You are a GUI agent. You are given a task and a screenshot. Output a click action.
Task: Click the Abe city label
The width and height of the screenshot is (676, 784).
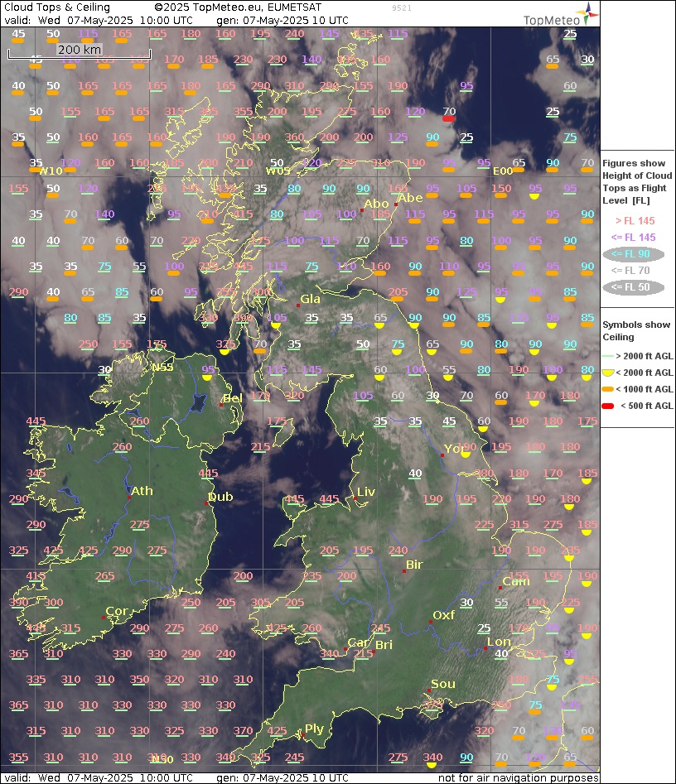410,198
